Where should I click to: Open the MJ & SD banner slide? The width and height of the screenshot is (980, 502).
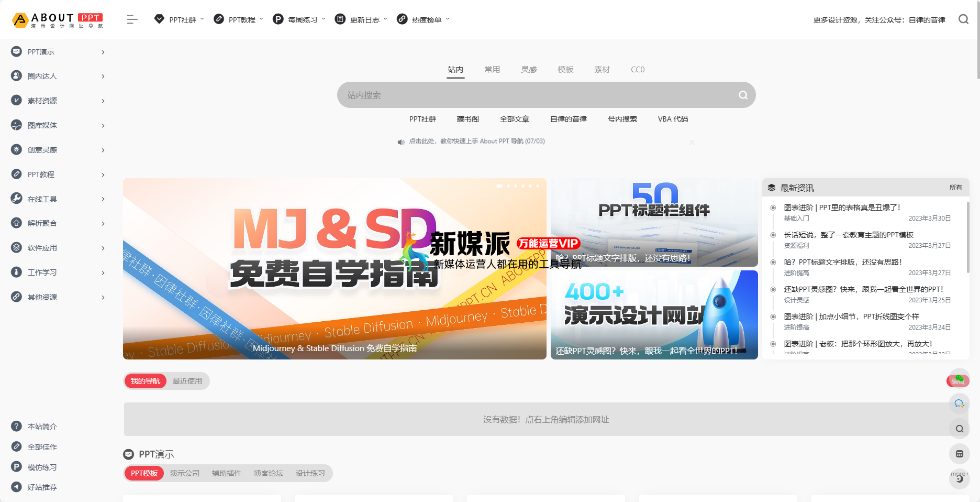pyautogui.click(x=335, y=269)
